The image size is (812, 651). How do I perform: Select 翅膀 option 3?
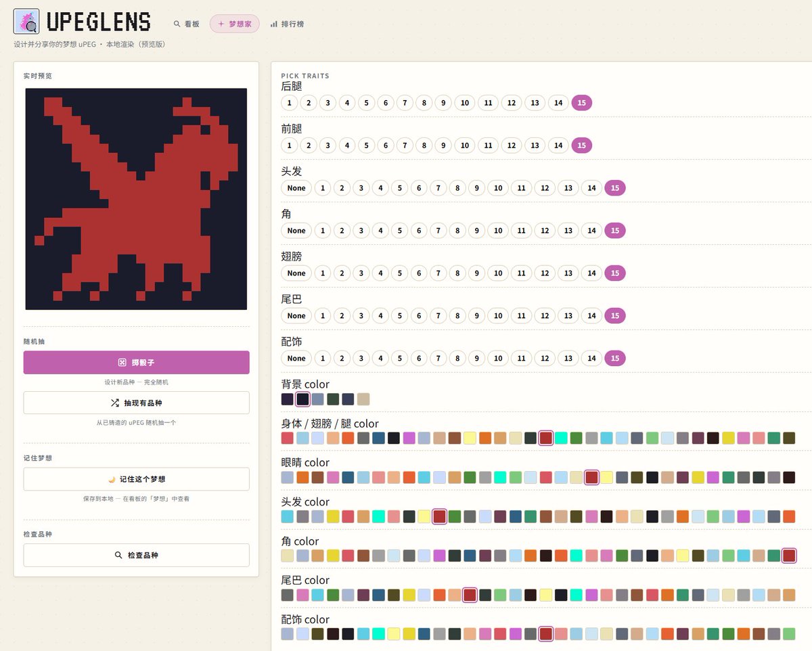click(361, 273)
